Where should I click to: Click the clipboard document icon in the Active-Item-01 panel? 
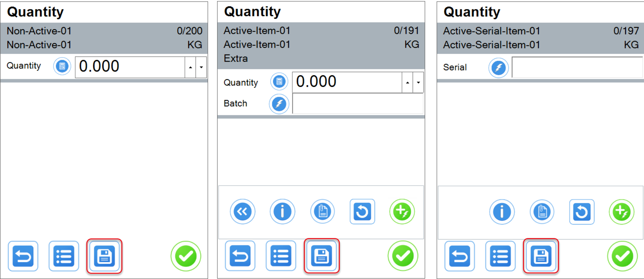click(323, 212)
